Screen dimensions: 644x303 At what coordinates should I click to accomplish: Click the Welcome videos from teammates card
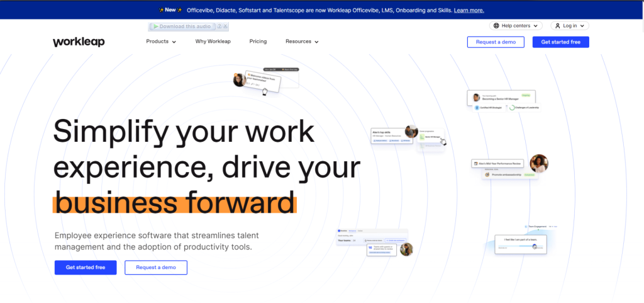(263, 80)
